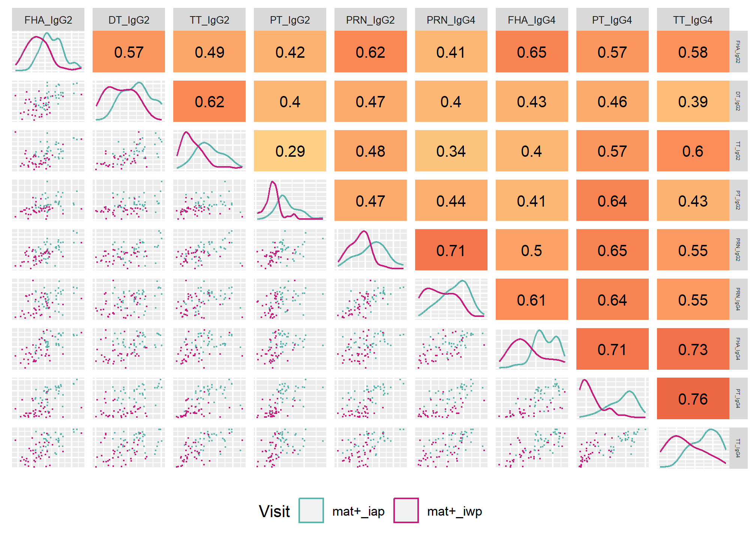Click the PT_IgG4 row strip label
This screenshot has width=756, height=540.
click(x=738, y=399)
